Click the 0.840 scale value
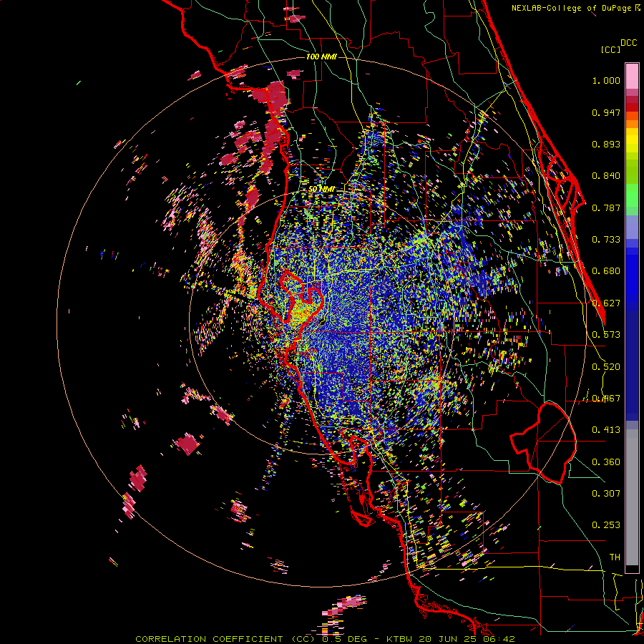The image size is (644, 644). point(606,176)
